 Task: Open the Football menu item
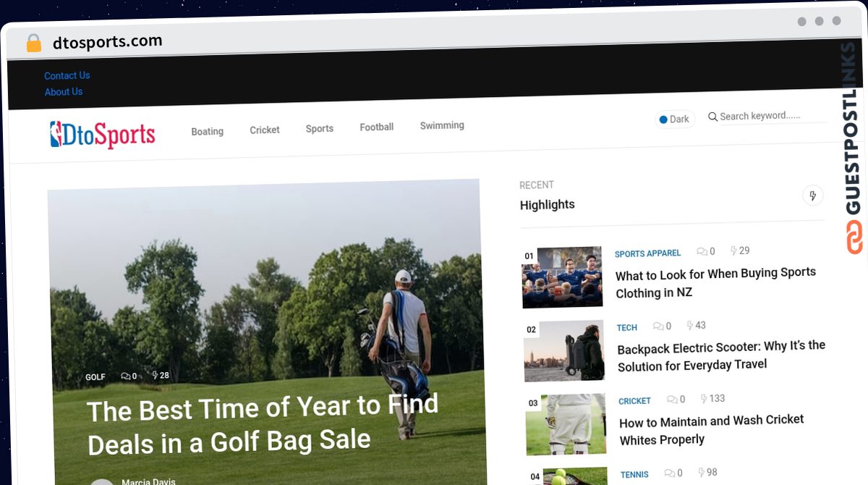pyautogui.click(x=377, y=127)
